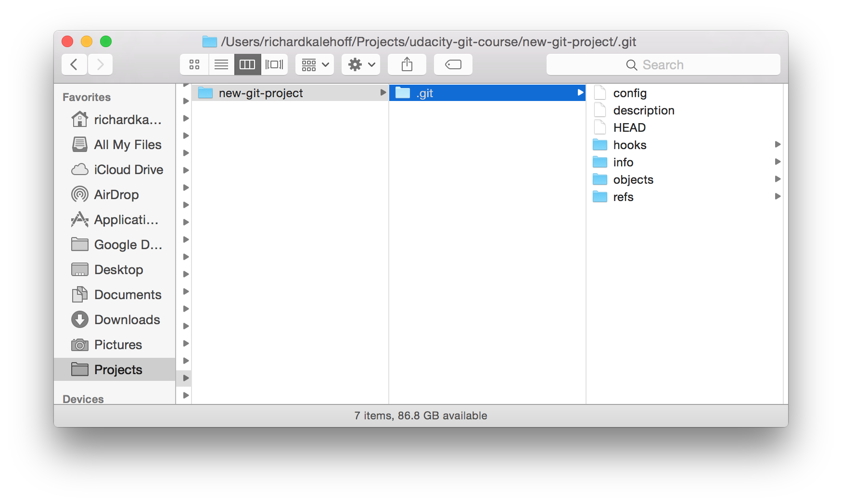Screen dimensions: 842x504
Task: Click the Tags icon in the toolbar
Action: 453,64
